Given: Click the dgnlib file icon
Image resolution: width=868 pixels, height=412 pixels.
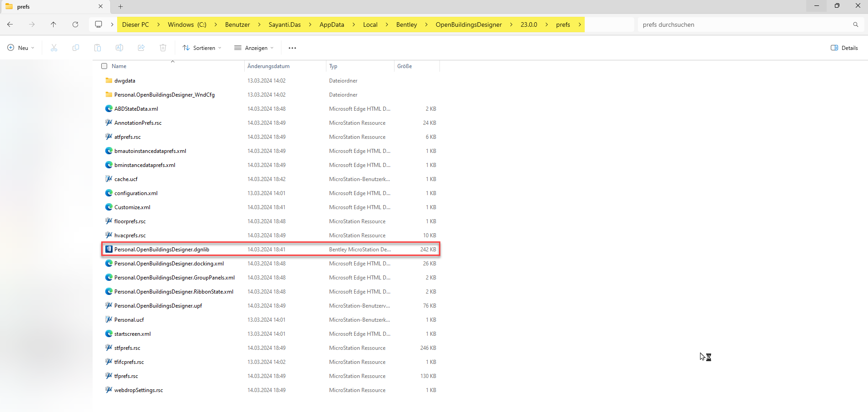Looking at the screenshot, I should [x=109, y=249].
